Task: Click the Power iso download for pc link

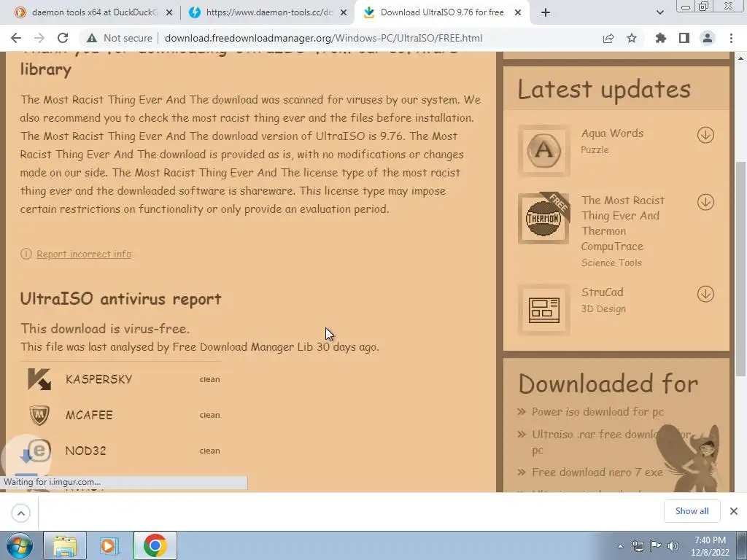Action: coord(597,412)
